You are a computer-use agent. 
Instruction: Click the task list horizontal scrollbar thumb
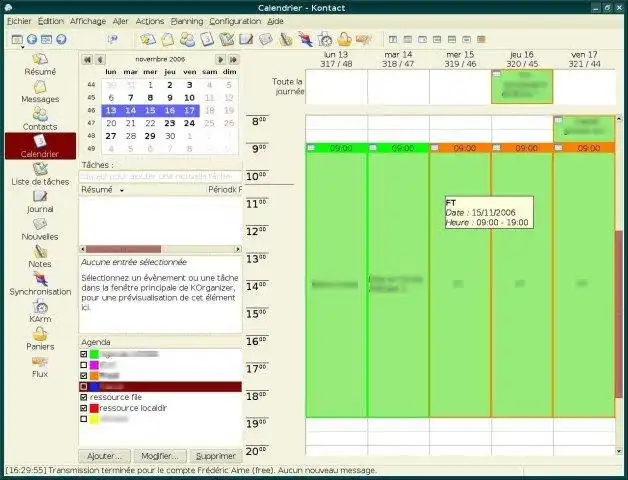pyautogui.click(x=123, y=249)
